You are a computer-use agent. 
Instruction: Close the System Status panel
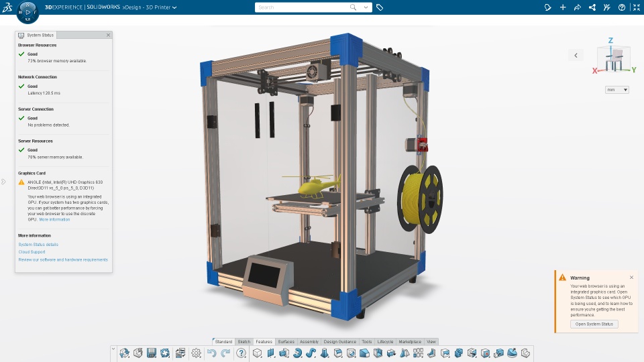point(108,35)
